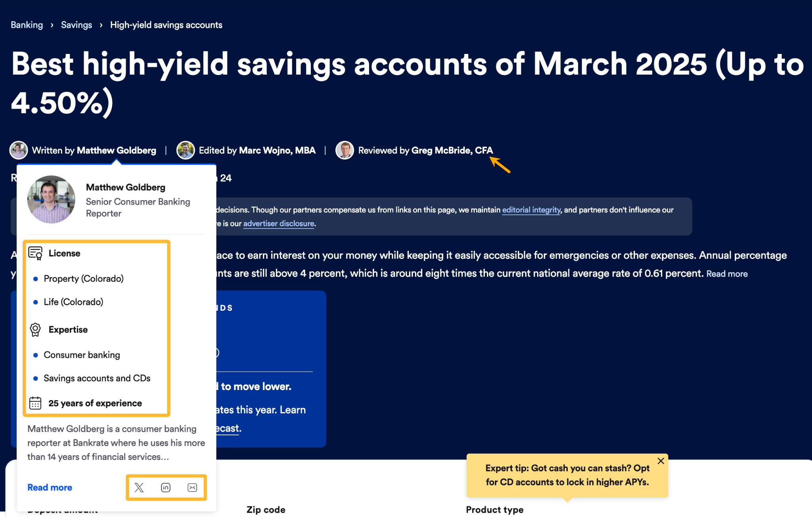The image size is (812, 517).
Task: Open the Banking breadcrumb link
Action: [27, 25]
